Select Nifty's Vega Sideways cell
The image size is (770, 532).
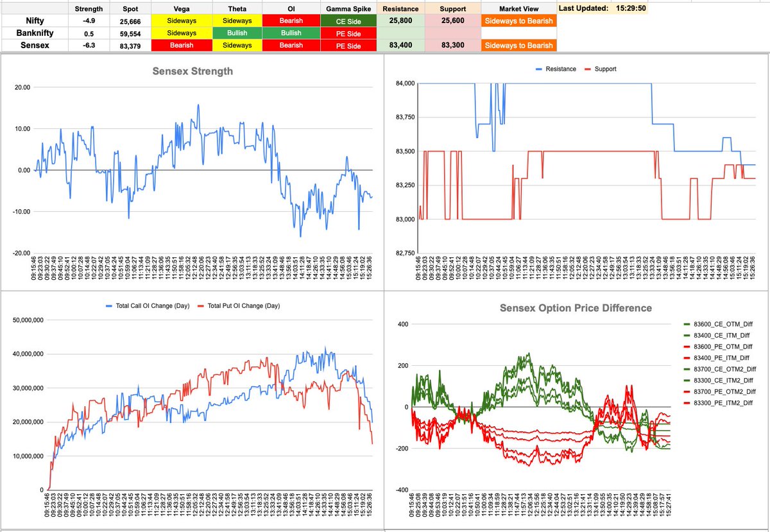click(x=182, y=21)
